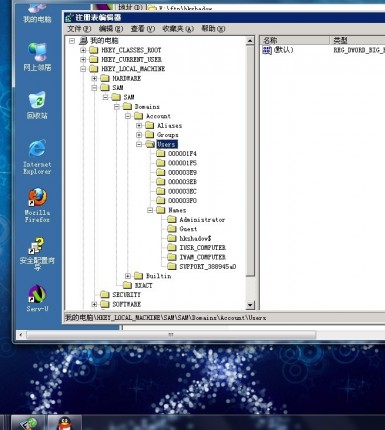385x430 pixels.
Task: Select the 000001F4 user key
Action: coord(182,154)
